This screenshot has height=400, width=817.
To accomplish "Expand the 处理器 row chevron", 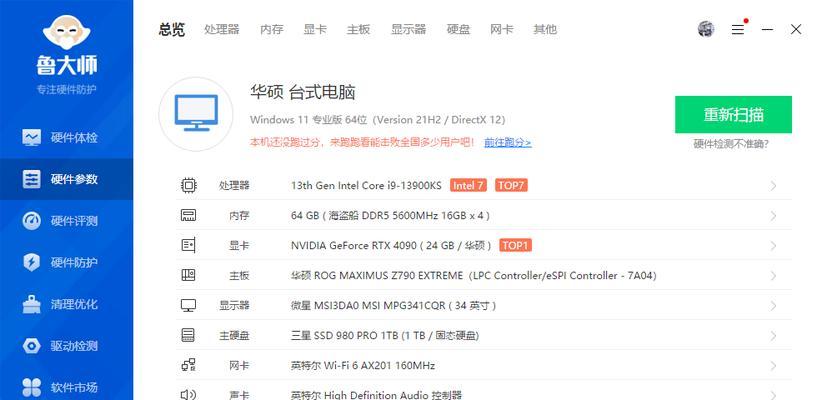I will [x=773, y=186].
